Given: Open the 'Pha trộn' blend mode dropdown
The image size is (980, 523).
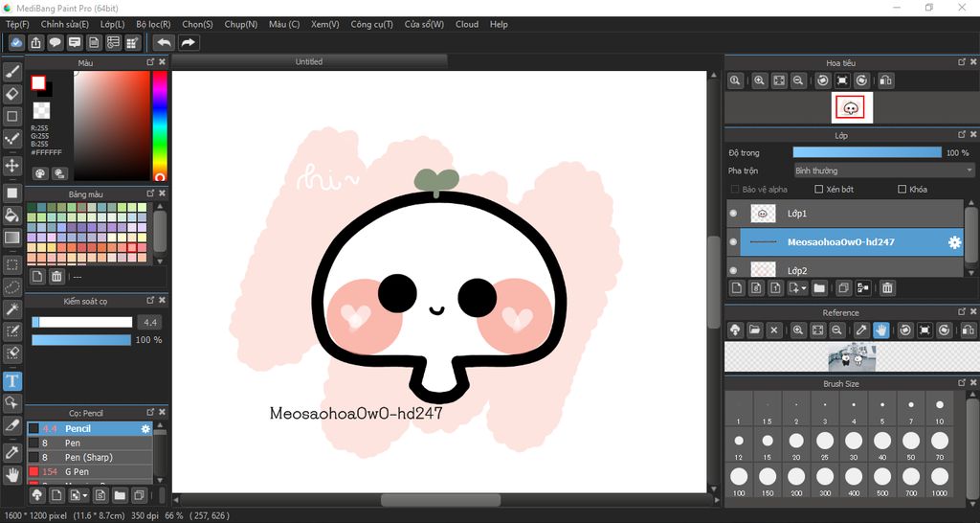Looking at the screenshot, I should click(883, 171).
